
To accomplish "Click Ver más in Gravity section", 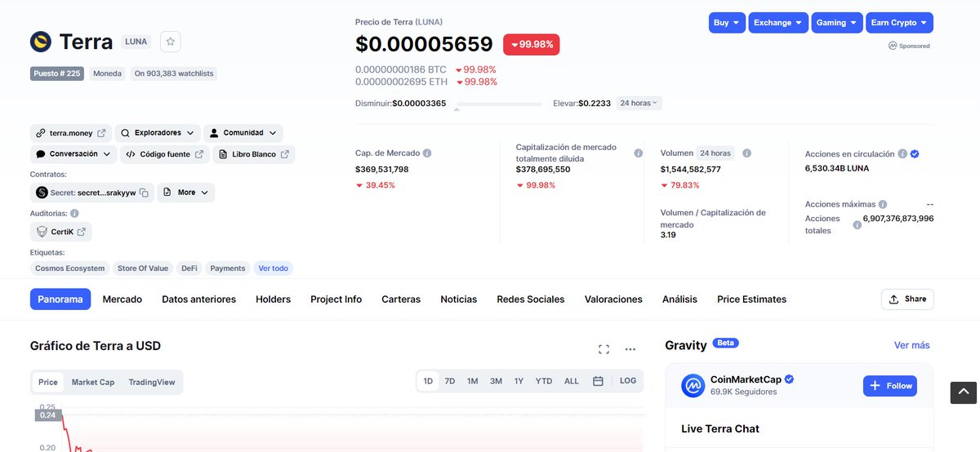I will [x=912, y=345].
